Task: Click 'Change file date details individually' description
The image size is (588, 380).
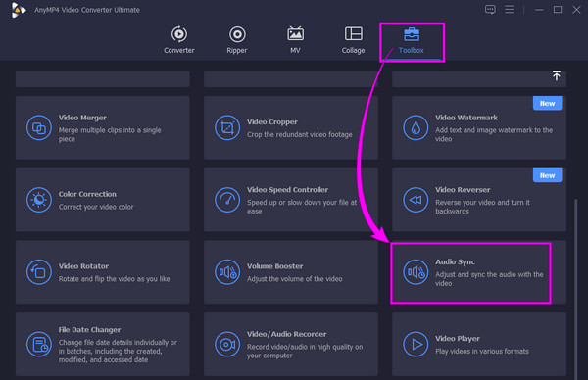Action: coord(118,352)
